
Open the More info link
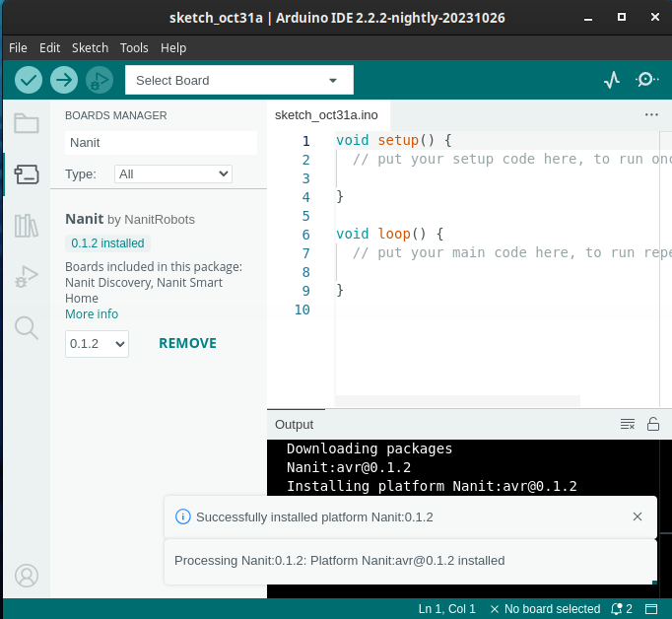pos(92,314)
